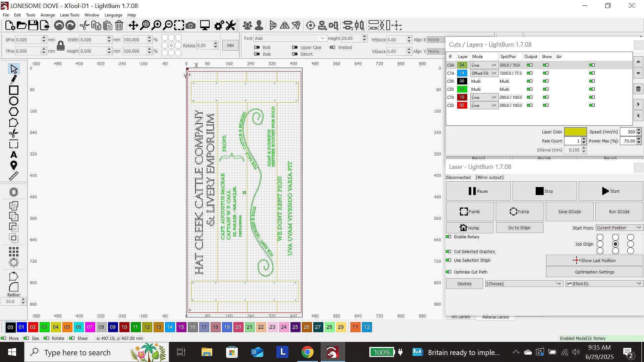Toggle Output for layer C14
Viewport: 644px width, 362px height.
[x=530, y=73]
